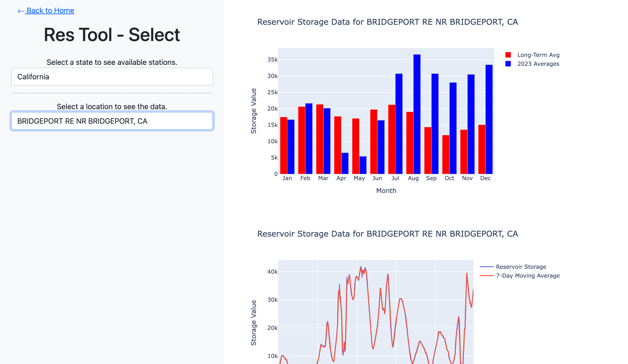628x364 pixels.
Task: Click the blue April 2023 bar
Action: 345,163
